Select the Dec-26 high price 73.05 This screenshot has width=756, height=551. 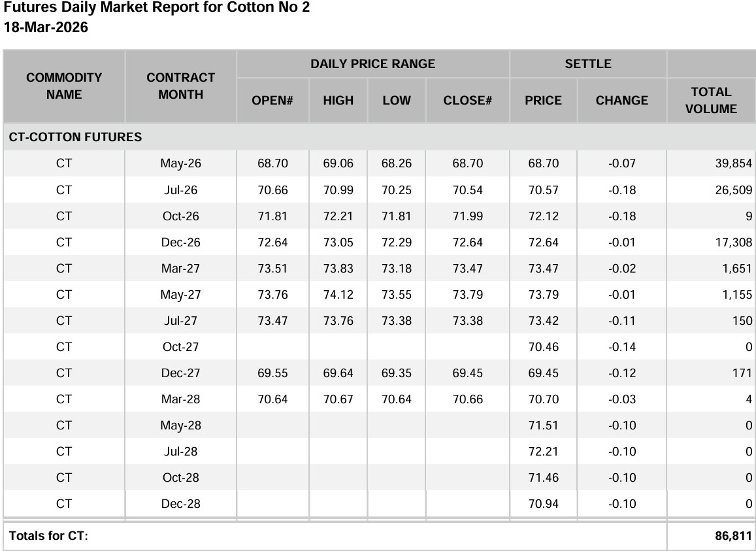tap(338, 242)
